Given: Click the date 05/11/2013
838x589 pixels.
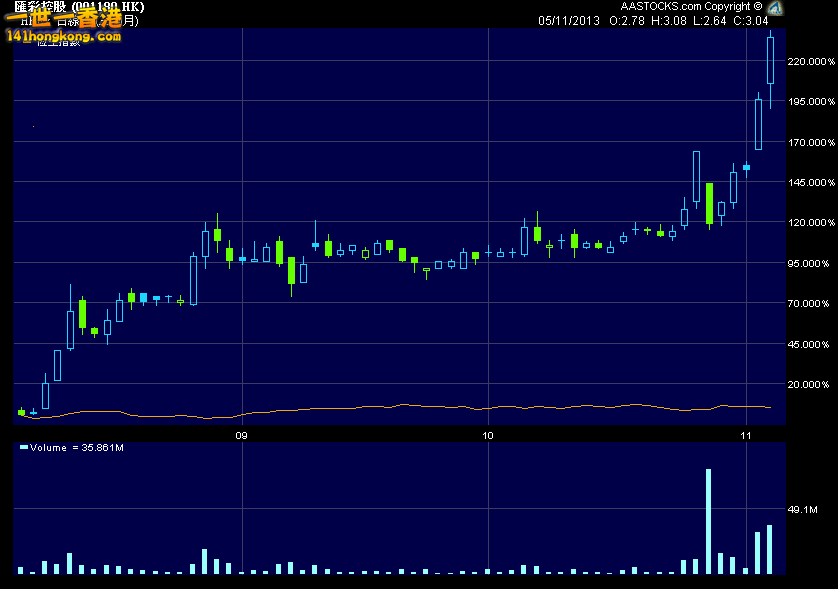Looking at the screenshot, I should click(569, 21).
